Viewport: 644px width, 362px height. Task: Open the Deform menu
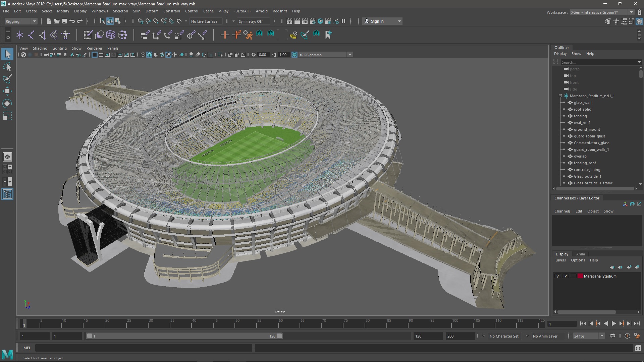tap(152, 11)
